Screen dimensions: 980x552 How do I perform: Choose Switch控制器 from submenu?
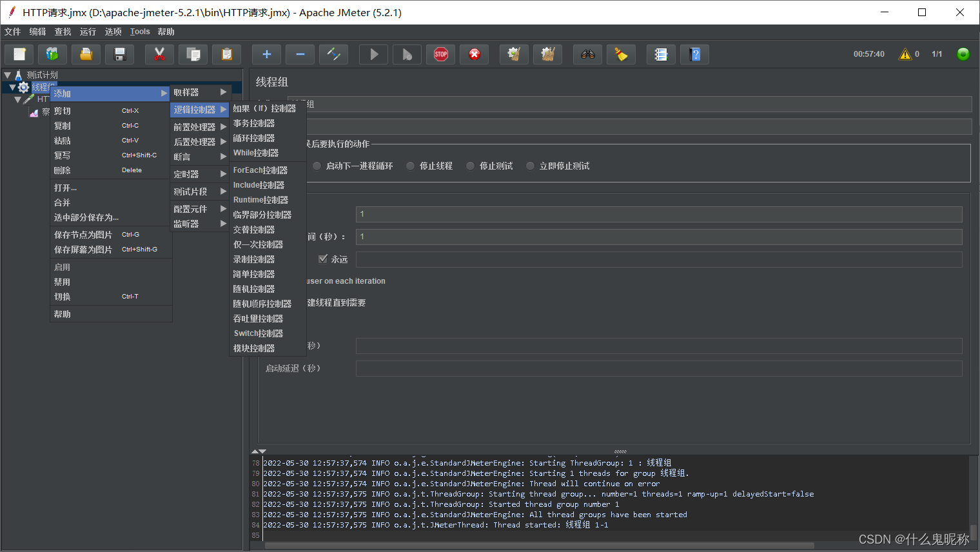(268, 333)
